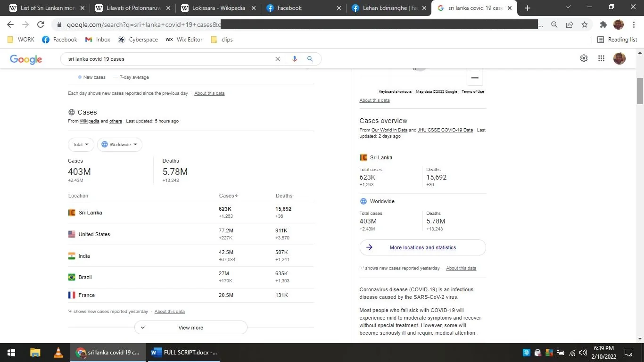The image size is (644, 362).
Task: Open the Our World in Data link
Action: 389,130
